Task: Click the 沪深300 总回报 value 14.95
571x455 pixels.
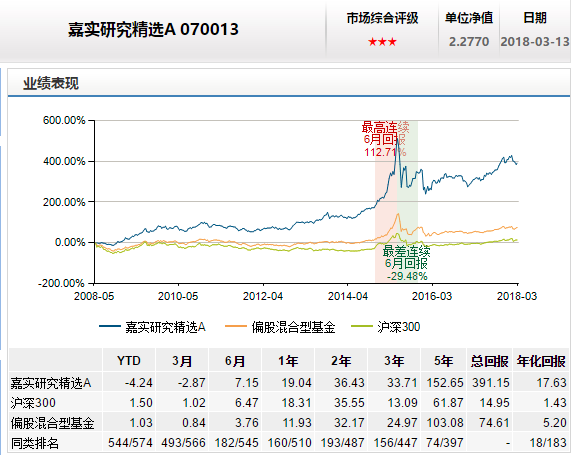Action: (x=495, y=403)
